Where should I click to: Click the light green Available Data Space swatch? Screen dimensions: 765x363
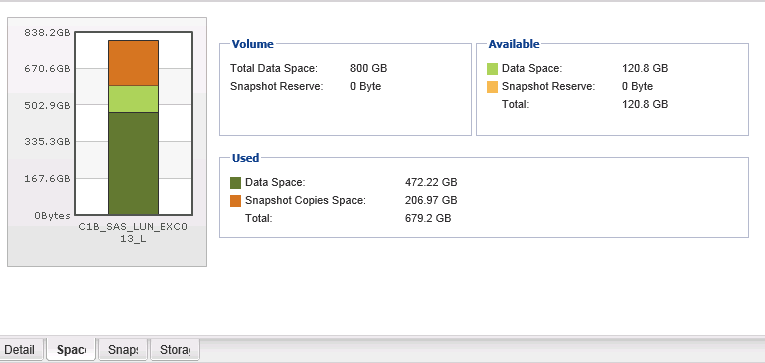click(492, 69)
